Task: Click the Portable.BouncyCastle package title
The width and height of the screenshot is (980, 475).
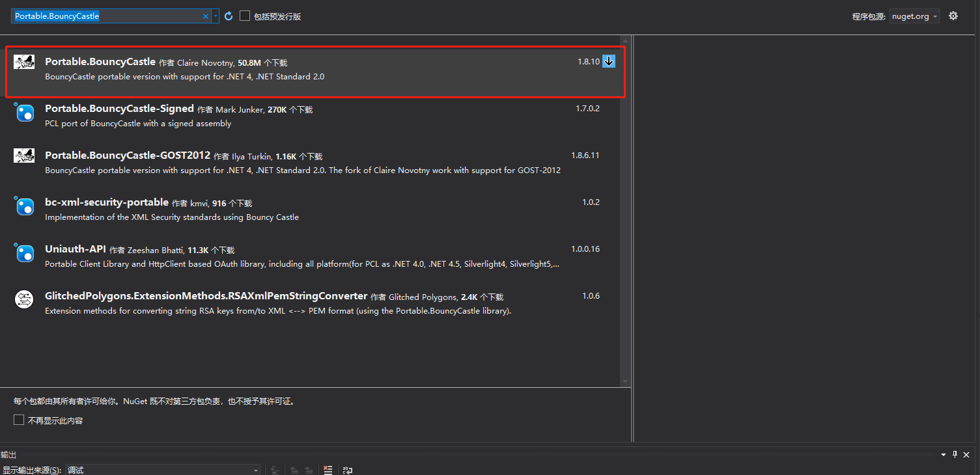Action: pos(100,62)
